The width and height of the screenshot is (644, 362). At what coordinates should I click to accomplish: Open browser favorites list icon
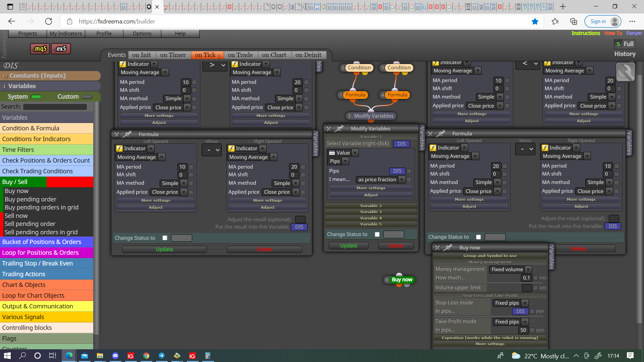coord(555,21)
